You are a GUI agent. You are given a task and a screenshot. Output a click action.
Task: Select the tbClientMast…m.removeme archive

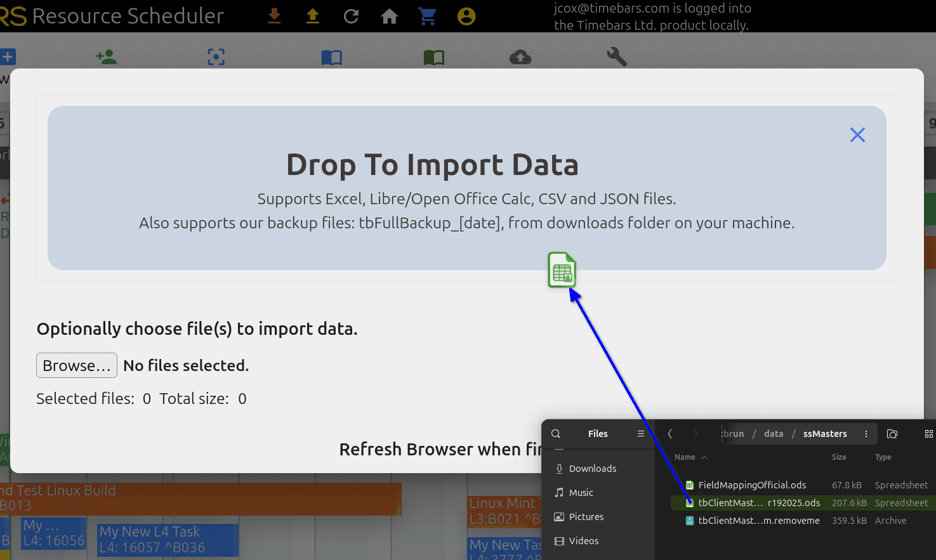[x=803, y=521]
